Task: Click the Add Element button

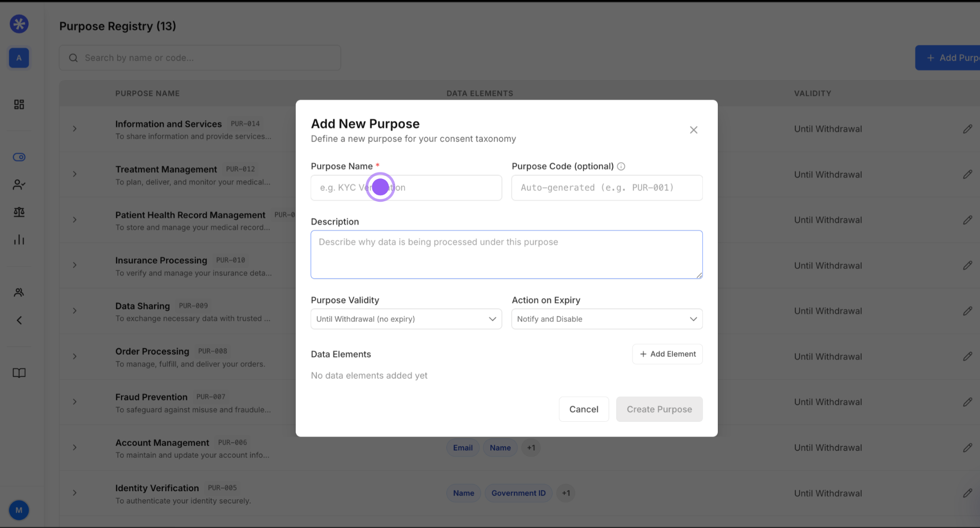Action: [x=668, y=354]
